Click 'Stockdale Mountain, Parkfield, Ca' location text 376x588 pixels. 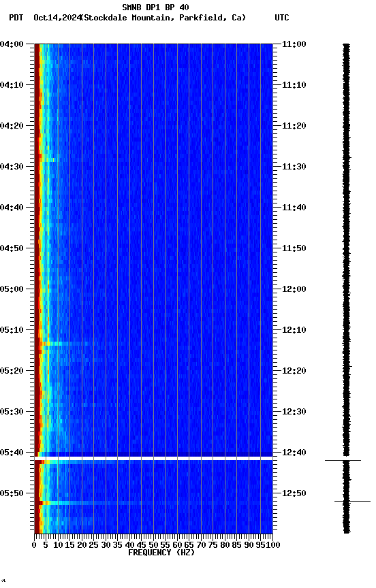click(164, 18)
